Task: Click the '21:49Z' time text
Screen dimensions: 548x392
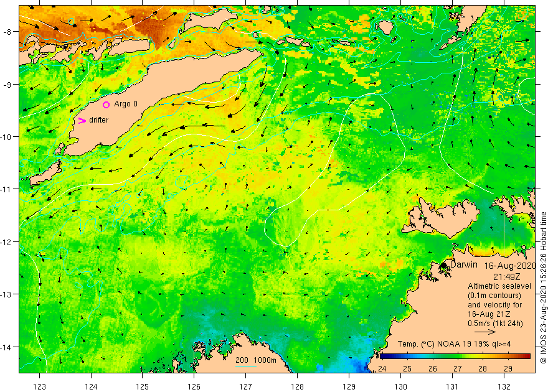Action: (507, 277)
